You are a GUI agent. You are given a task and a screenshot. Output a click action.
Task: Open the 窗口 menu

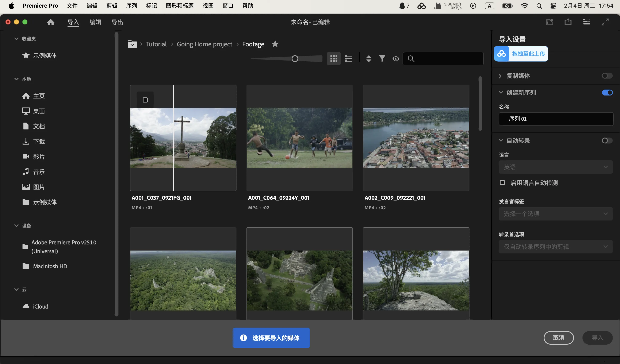tap(227, 5)
